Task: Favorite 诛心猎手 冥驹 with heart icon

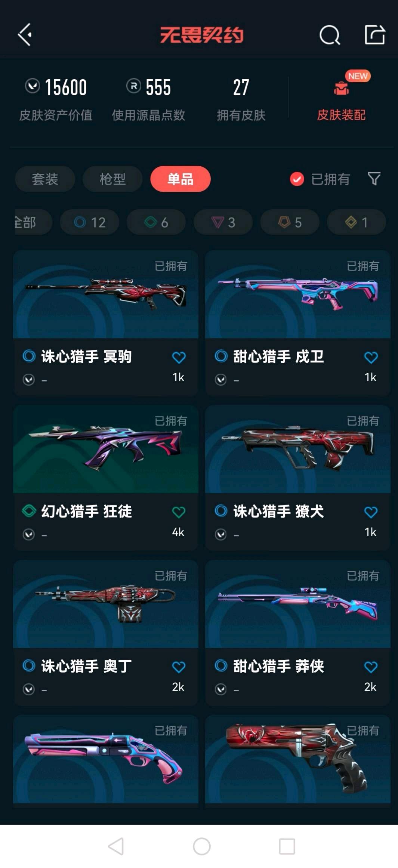Action: (179, 357)
